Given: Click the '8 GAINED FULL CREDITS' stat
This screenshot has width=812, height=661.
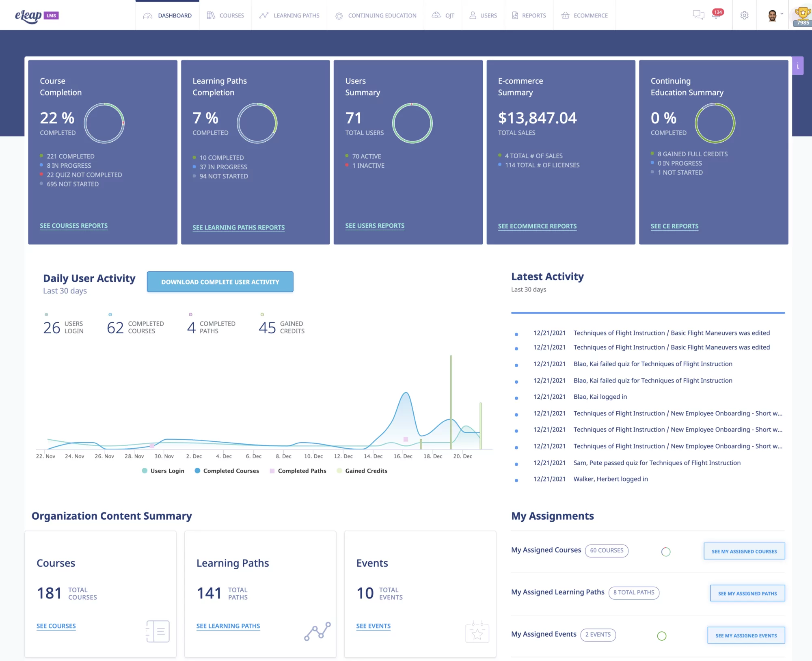Looking at the screenshot, I should pyautogui.click(x=693, y=154).
